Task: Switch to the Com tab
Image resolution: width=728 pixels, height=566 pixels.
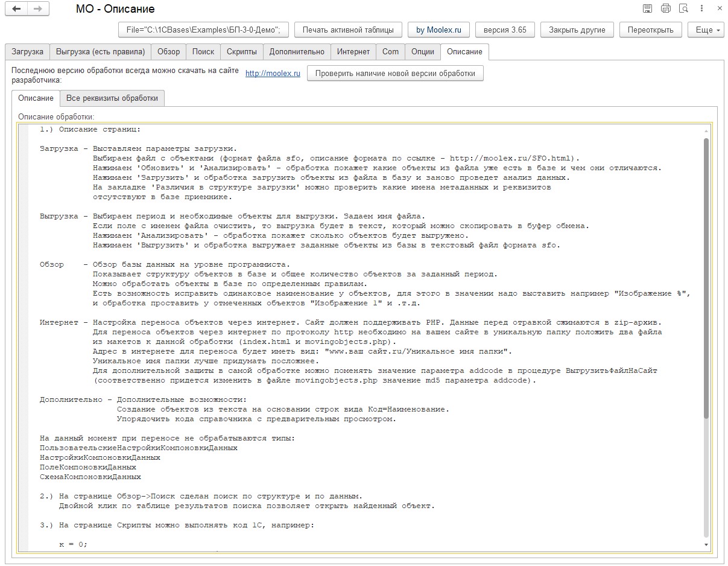Action: 390,52
